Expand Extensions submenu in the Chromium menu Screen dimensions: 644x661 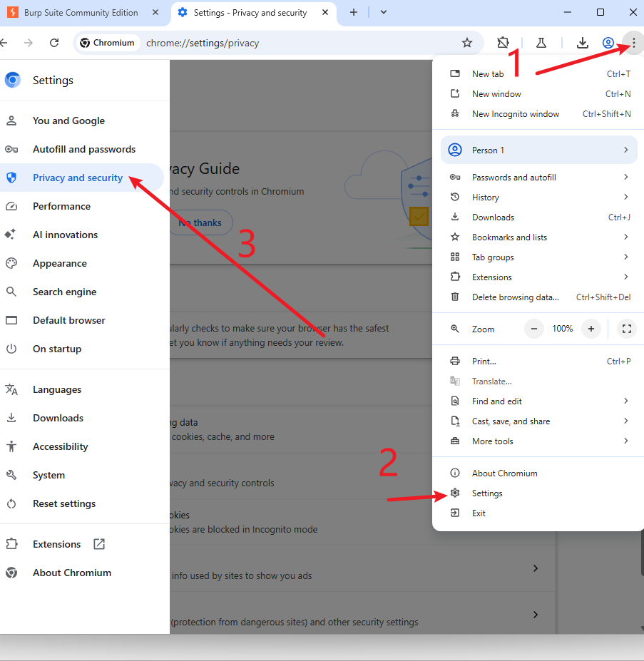click(x=538, y=277)
